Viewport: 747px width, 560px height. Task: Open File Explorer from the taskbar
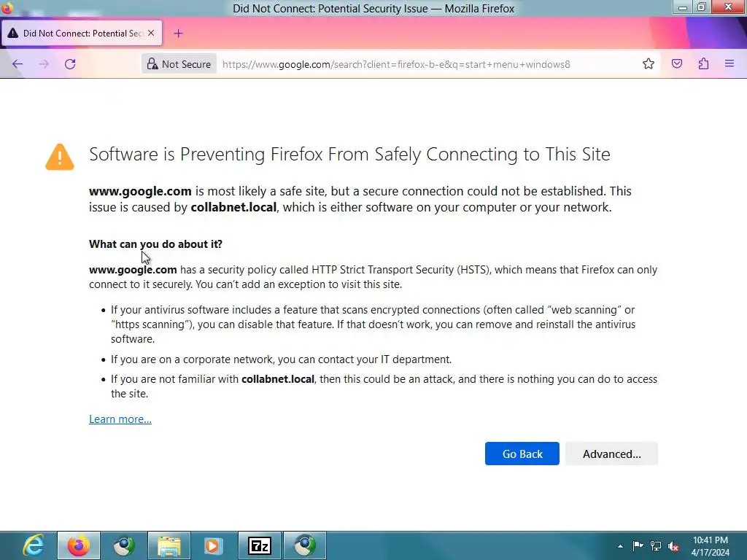coord(169,545)
